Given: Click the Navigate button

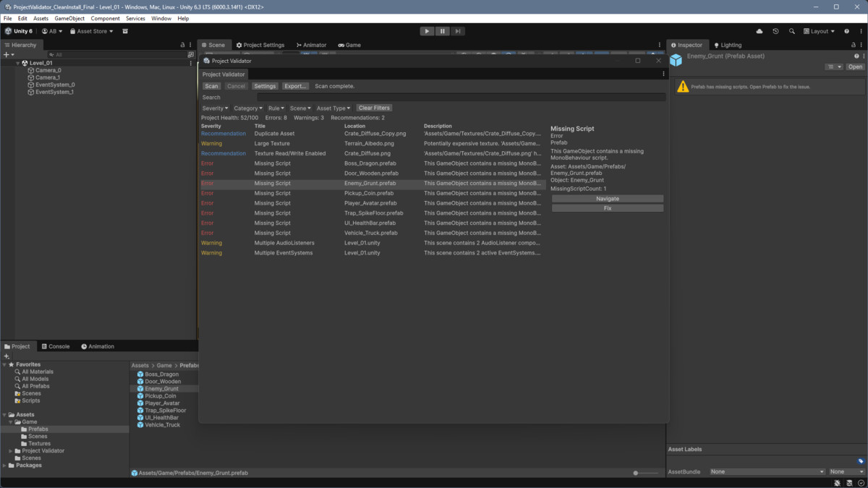Looking at the screenshot, I should (608, 198).
